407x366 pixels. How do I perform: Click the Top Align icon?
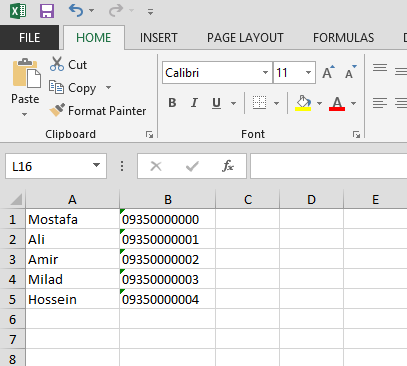tap(380, 68)
